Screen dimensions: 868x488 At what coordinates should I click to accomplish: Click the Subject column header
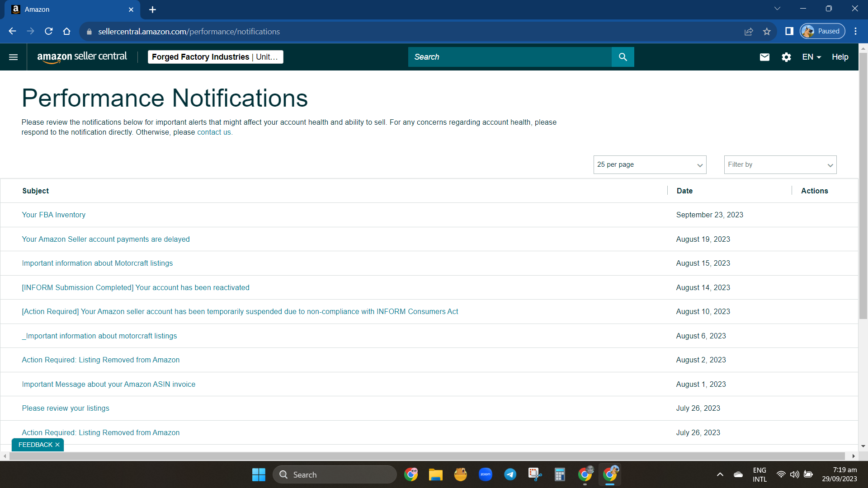coord(36,191)
